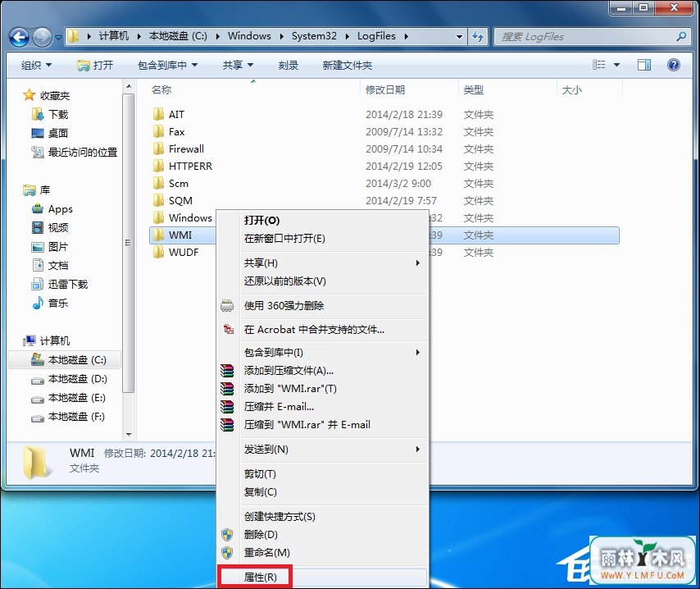The height and width of the screenshot is (589, 700).
Task: Expand 包含到库中(I) context submenu
Action: pyautogui.click(x=322, y=353)
